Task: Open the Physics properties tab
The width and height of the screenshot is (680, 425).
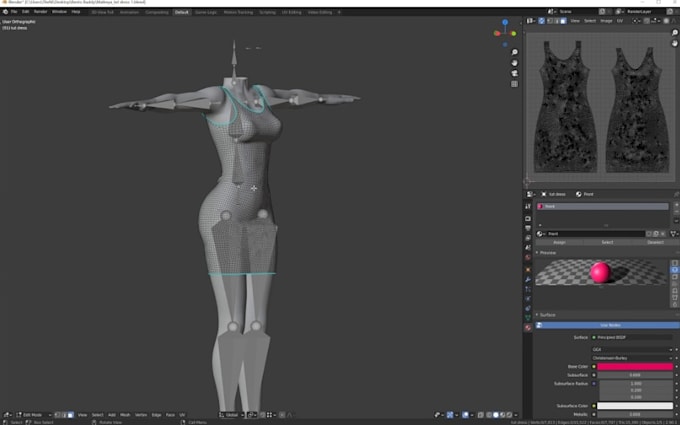Action: [x=528, y=299]
